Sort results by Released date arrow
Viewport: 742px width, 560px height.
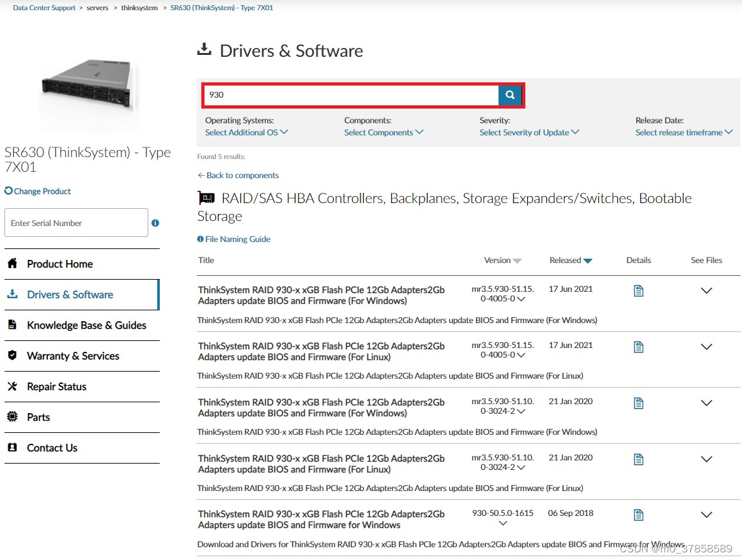(588, 261)
